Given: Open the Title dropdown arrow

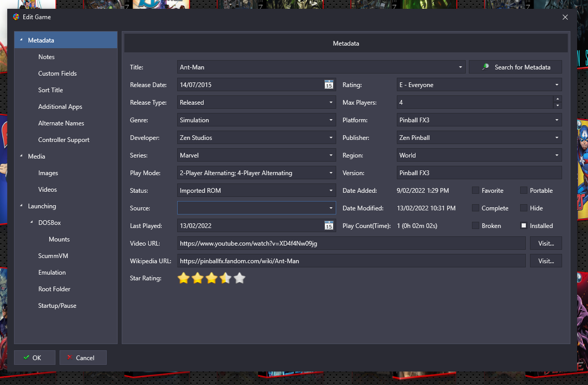Looking at the screenshot, I should 460,67.
